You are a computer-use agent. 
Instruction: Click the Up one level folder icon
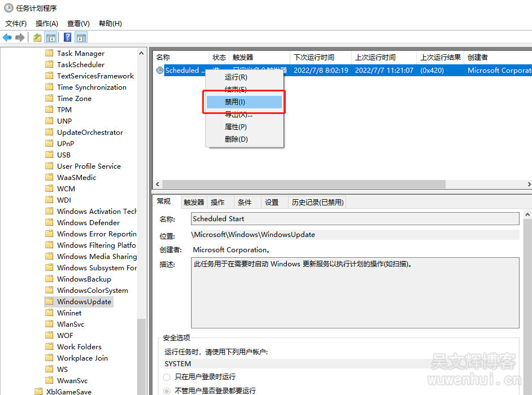(37, 38)
